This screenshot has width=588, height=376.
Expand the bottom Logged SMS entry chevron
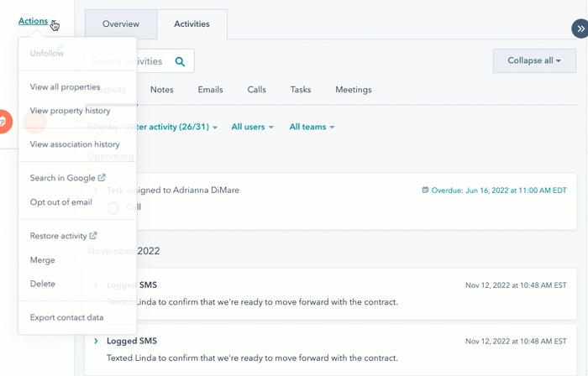pyautogui.click(x=96, y=341)
